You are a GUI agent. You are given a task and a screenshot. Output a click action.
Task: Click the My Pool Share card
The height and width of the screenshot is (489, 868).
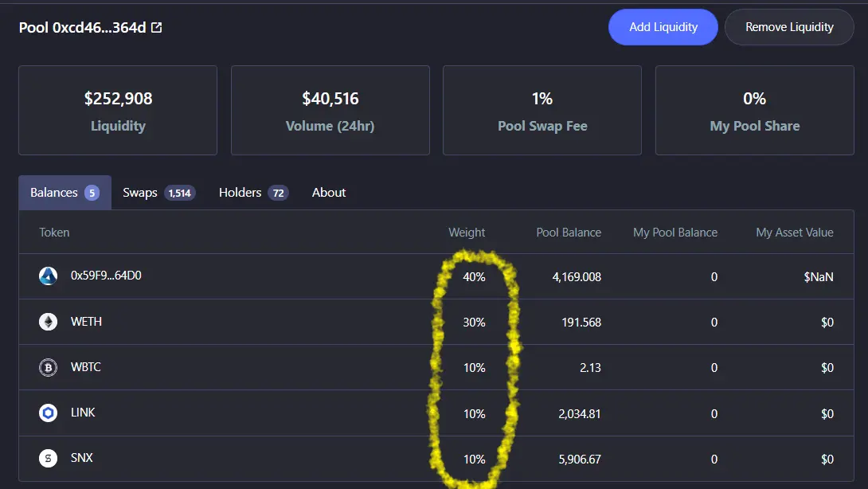(x=755, y=110)
